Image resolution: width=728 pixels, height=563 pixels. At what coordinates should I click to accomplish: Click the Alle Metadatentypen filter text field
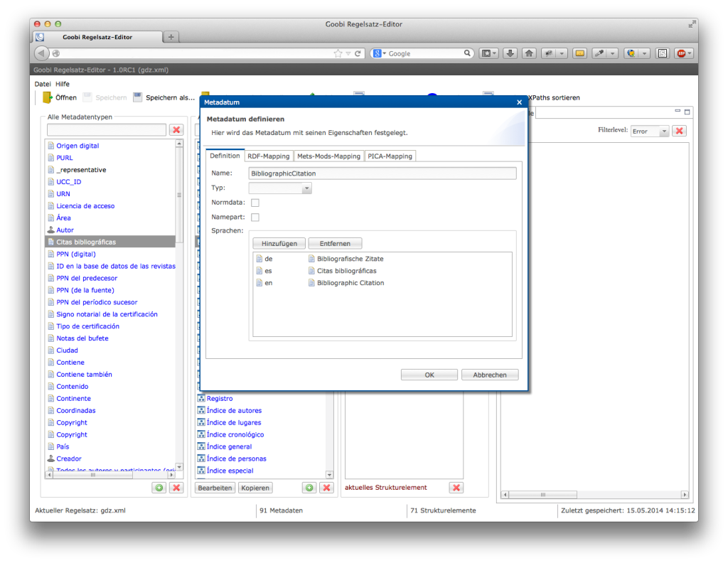[x=107, y=130]
